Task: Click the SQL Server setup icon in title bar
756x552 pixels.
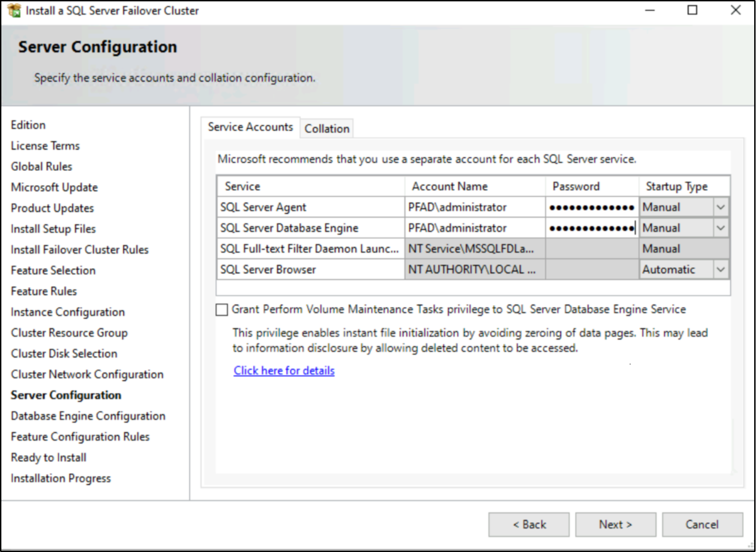Action: click(14, 10)
